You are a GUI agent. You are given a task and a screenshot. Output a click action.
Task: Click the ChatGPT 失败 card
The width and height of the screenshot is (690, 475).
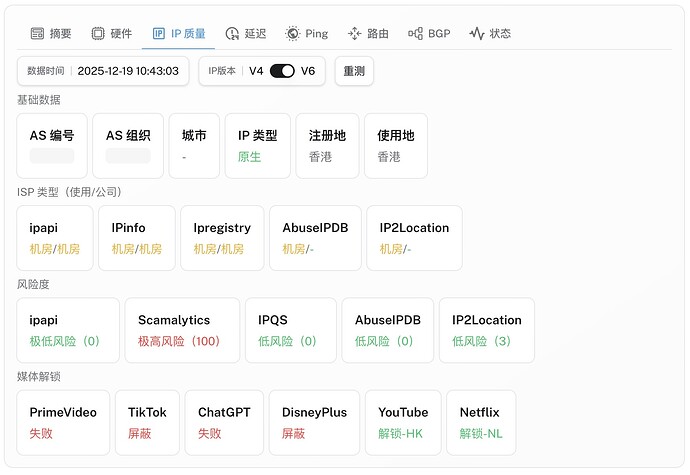(224, 423)
